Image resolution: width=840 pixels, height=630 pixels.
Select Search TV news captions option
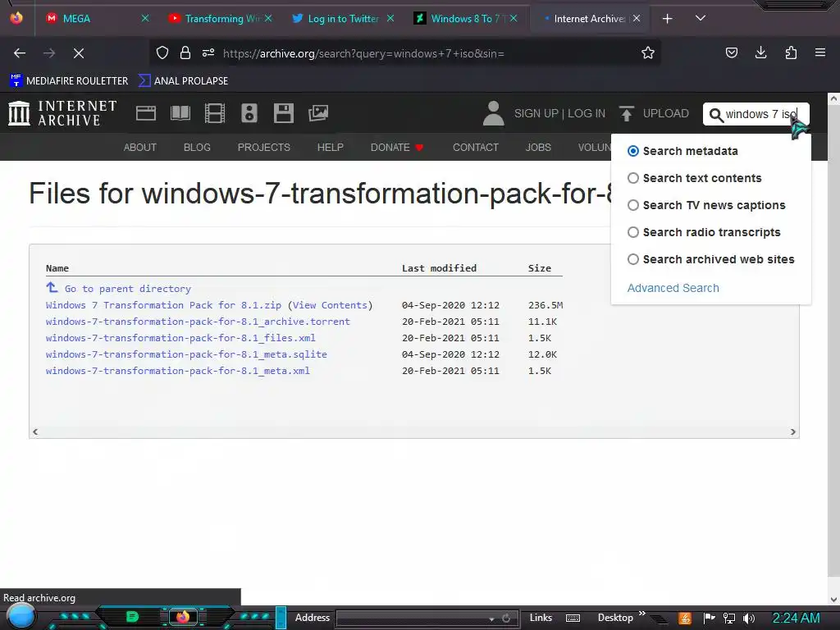tap(633, 205)
